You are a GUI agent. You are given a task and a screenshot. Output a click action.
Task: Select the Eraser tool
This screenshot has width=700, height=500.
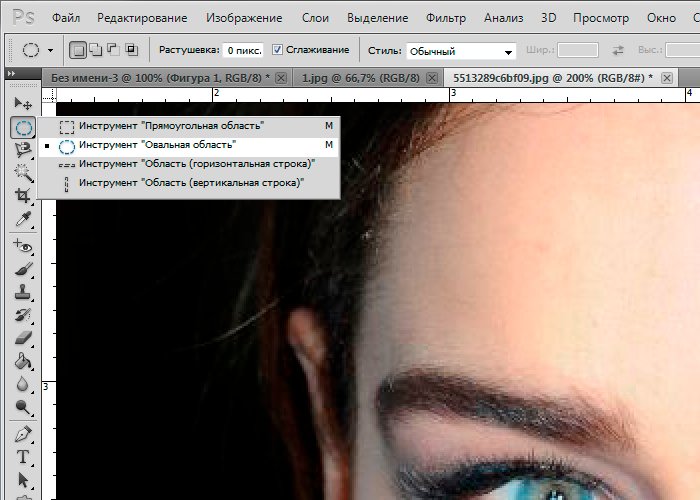(23, 338)
